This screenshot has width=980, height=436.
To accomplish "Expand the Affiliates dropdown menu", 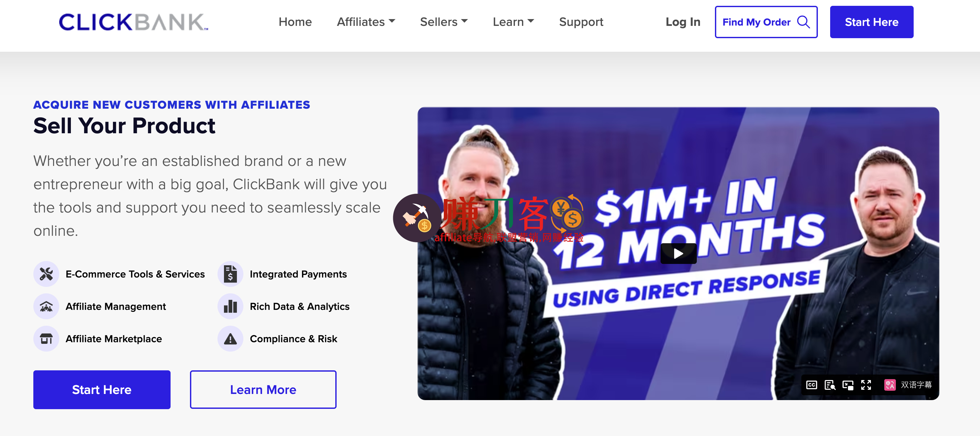I will click(366, 22).
